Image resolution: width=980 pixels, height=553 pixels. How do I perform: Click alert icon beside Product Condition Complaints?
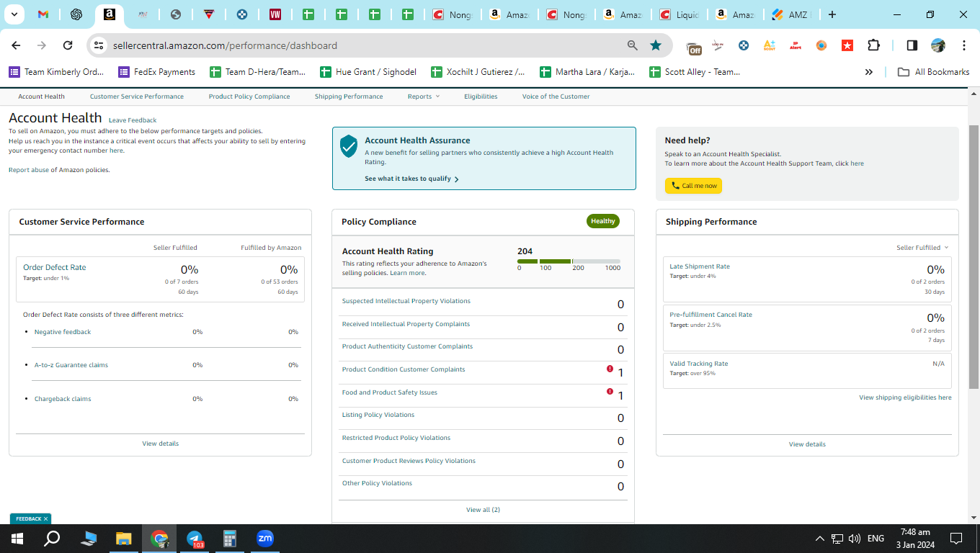coord(610,369)
